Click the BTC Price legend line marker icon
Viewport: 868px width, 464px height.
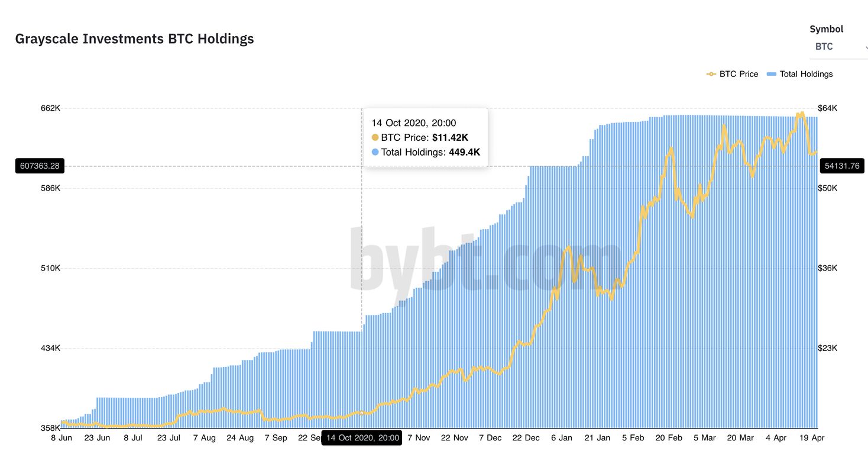711,74
